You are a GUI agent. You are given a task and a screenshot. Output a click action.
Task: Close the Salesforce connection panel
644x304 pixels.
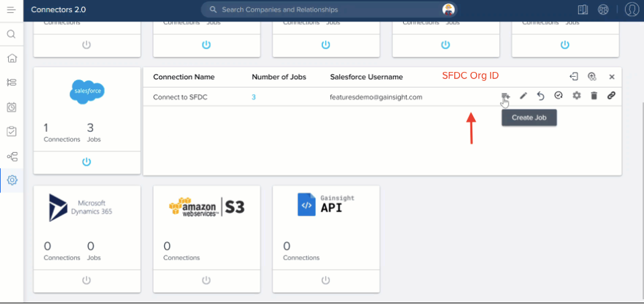[612, 77]
